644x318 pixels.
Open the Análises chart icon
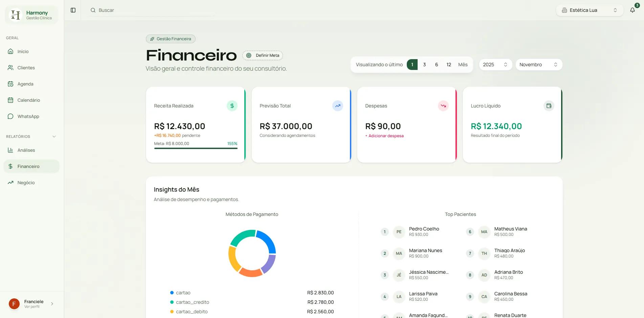pyautogui.click(x=11, y=150)
